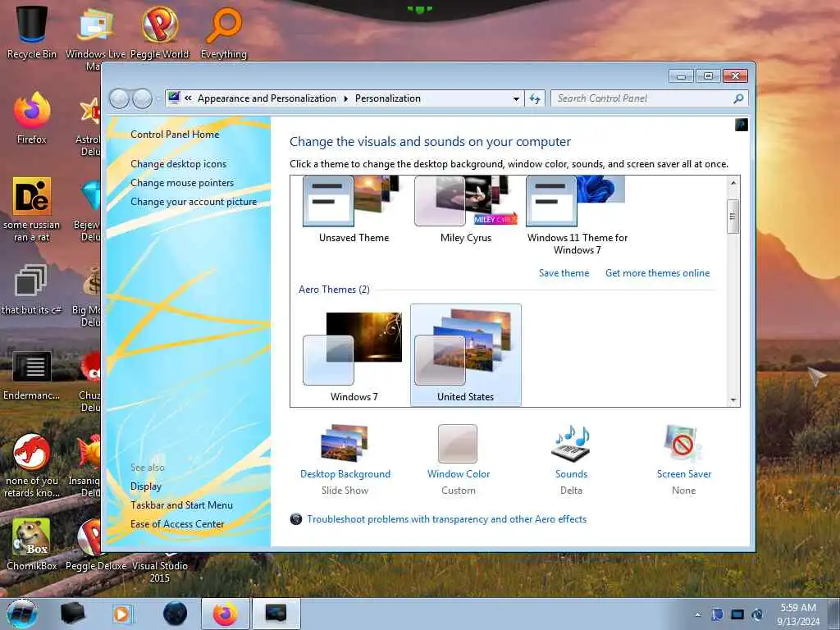840x630 pixels.
Task: Go forward with the right navigation arrow
Action: coord(142,98)
